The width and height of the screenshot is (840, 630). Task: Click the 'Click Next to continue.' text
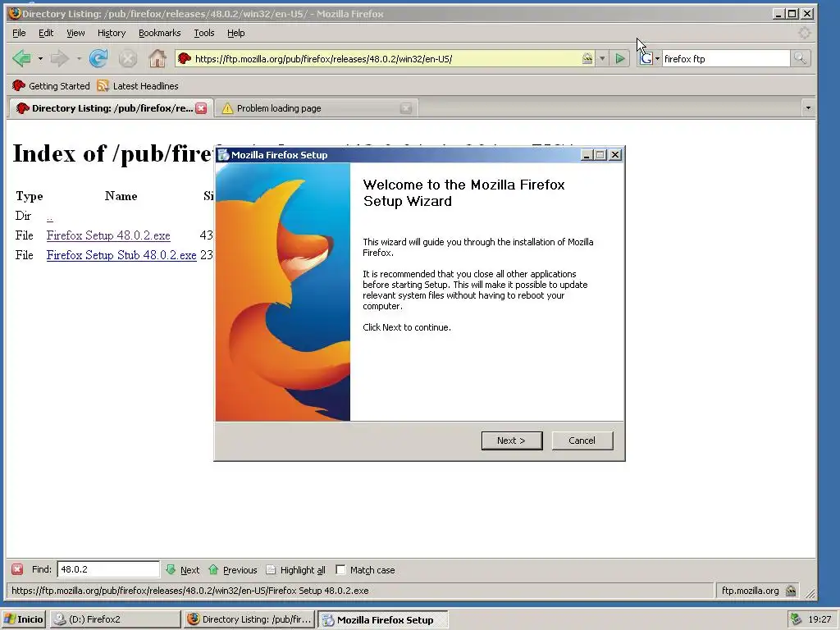click(407, 327)
